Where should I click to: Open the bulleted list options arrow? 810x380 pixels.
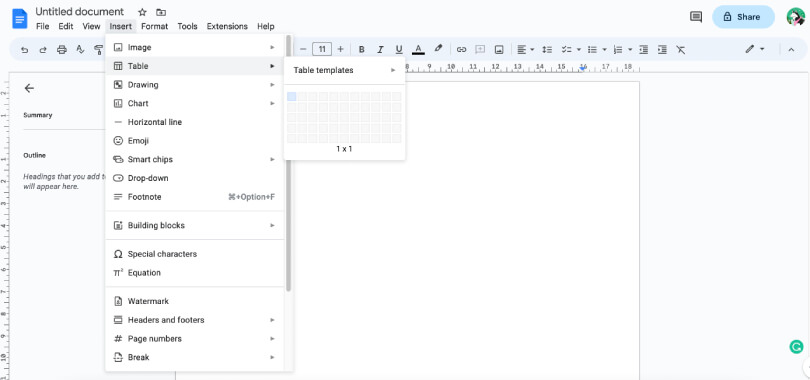coord(604,50)
